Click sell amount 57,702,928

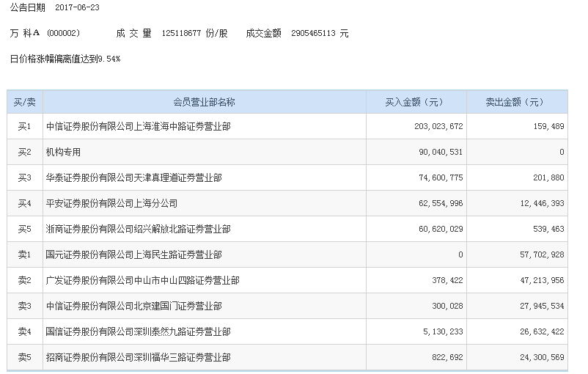point(543,254)
